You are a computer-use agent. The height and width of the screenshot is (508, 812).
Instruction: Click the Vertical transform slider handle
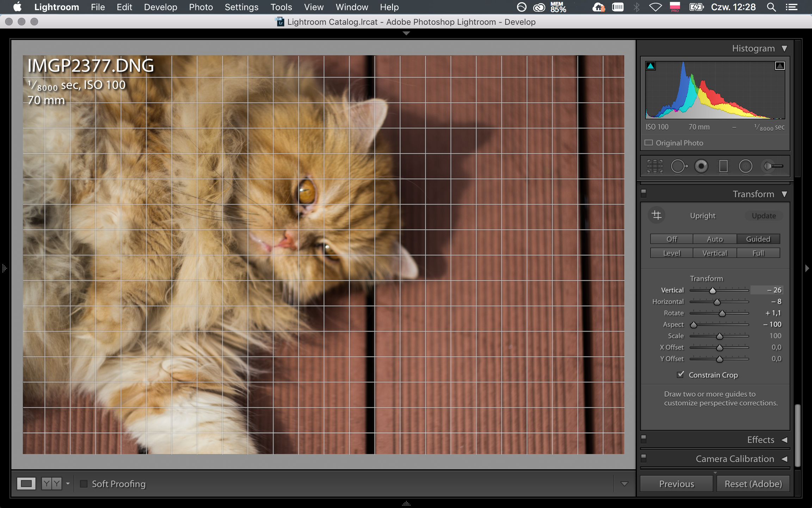coord(712,290)
